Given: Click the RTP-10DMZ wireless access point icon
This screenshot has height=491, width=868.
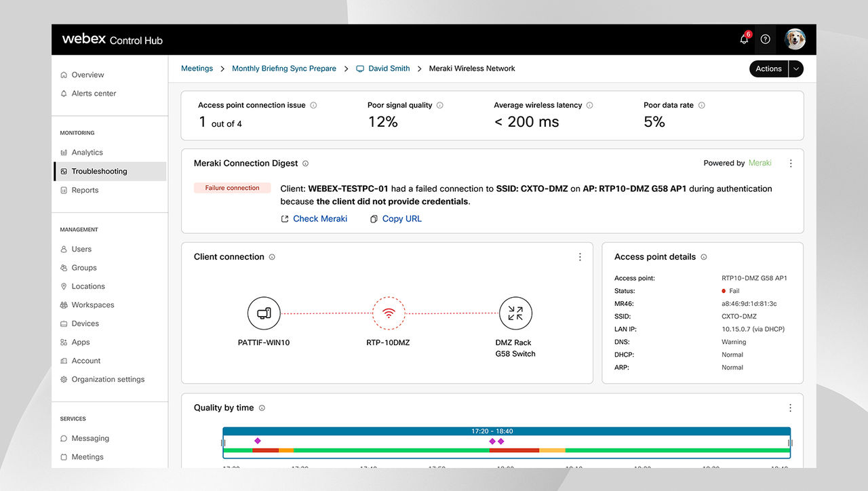Looking at the screenshot, I should (x=389, y=313).
